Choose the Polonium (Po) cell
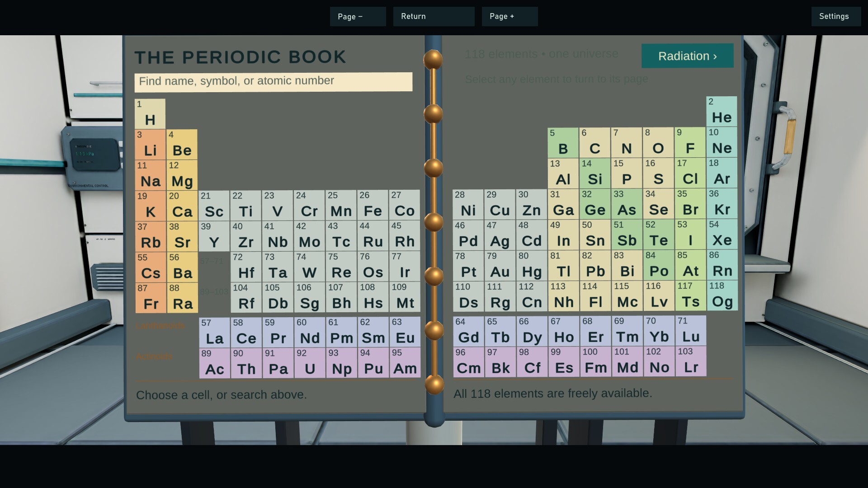Image resolution: width=868 pixels, height=488 pixels. [x=659, y=265]
